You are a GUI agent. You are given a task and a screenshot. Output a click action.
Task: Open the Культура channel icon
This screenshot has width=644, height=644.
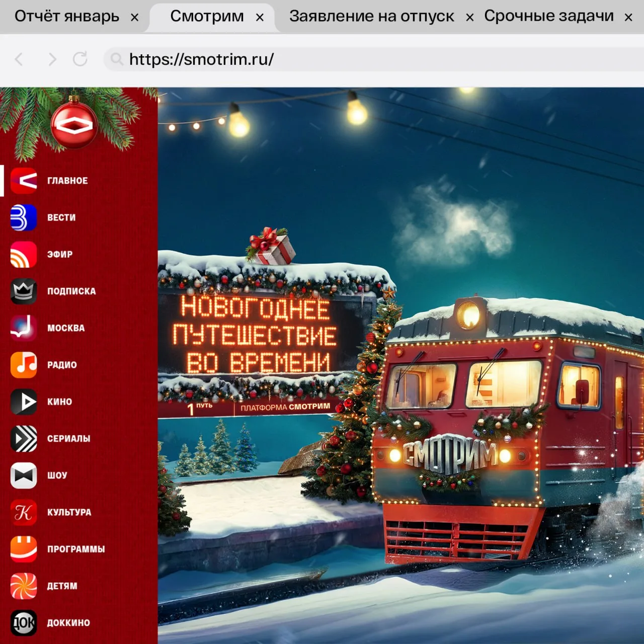coord(24,512)
